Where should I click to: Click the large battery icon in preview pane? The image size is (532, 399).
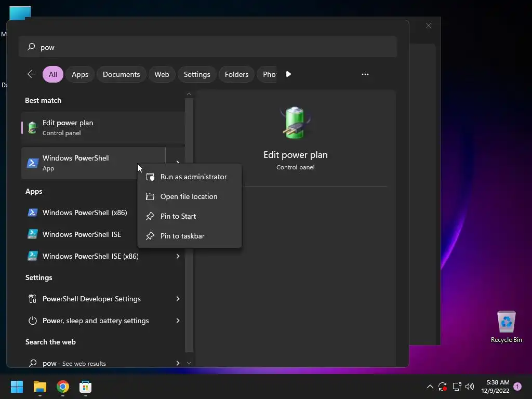click(x=295, y=123)
